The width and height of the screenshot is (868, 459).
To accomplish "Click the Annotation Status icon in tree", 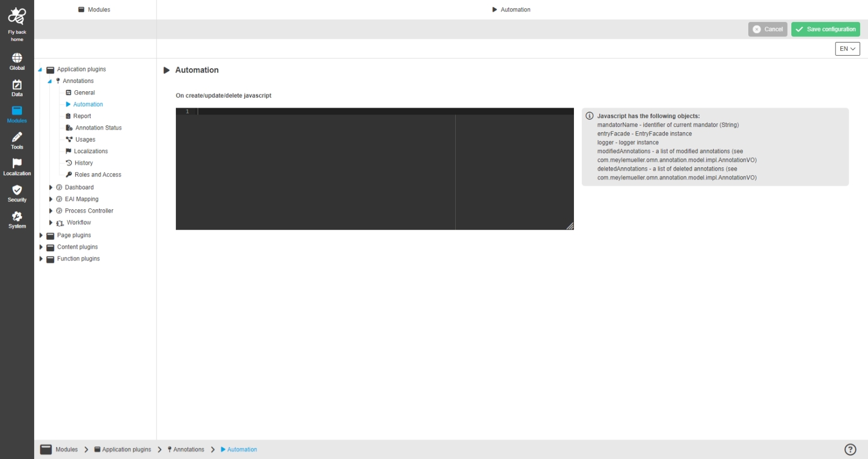I will (69, 128).
